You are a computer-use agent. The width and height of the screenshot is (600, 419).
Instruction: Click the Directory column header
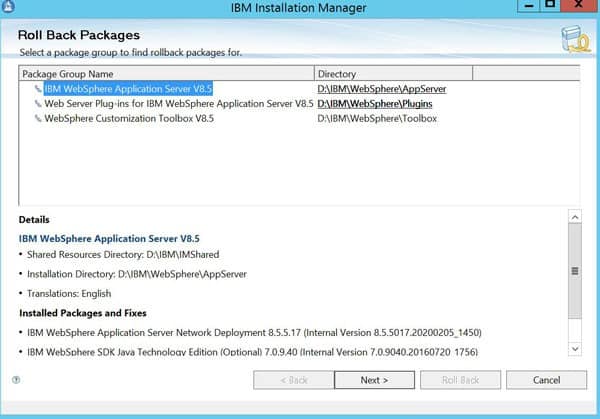[393, 74]
